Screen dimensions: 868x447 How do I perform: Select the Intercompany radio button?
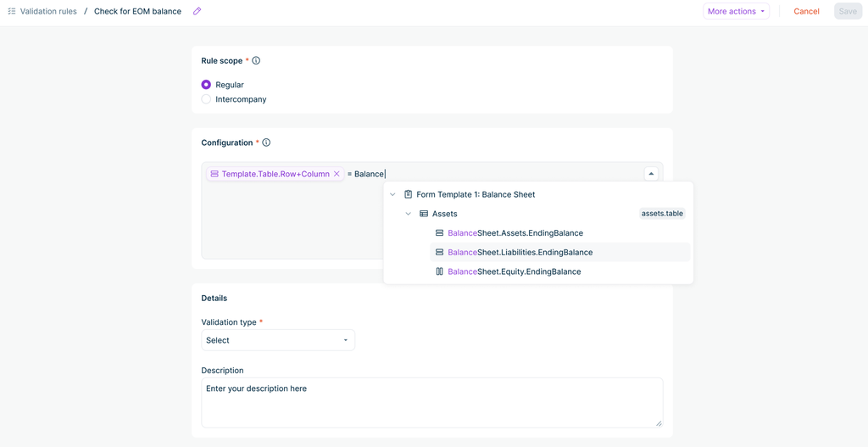click(x=206, y=99)
